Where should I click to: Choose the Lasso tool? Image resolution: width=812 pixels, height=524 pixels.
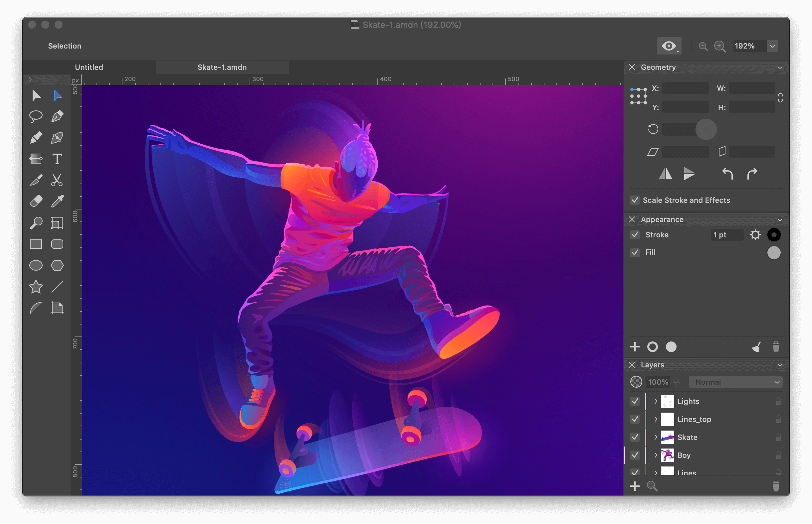(36, 116)
